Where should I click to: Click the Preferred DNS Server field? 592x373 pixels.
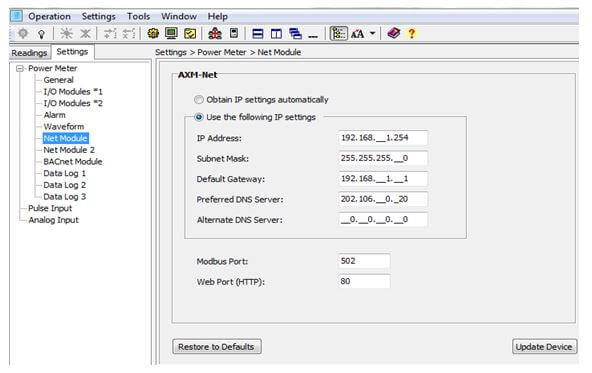(383, 199)
